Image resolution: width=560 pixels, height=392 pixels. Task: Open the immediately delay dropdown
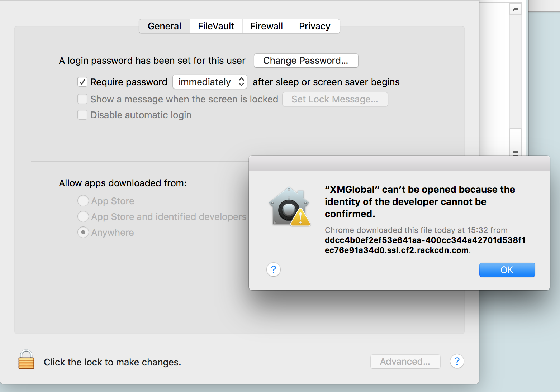[x=210, y=82]
